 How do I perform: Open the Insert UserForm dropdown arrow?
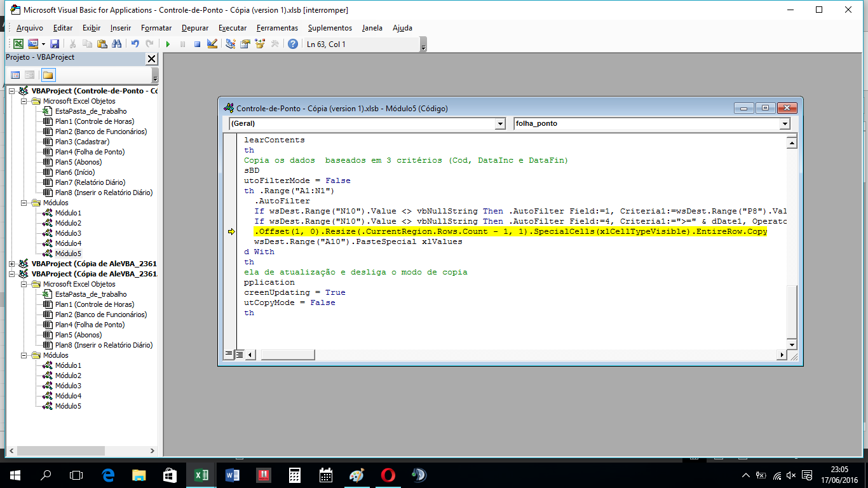[x=43, y=44]
